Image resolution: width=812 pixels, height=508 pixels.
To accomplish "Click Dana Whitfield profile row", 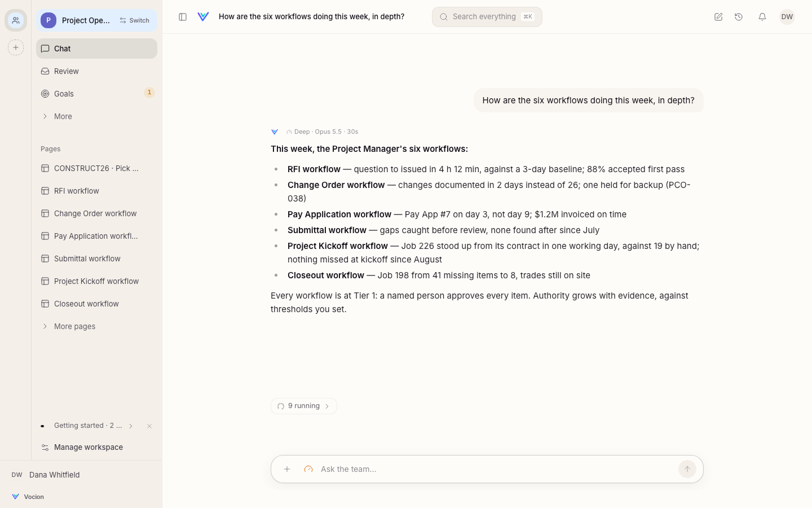I will pos(81,475).
